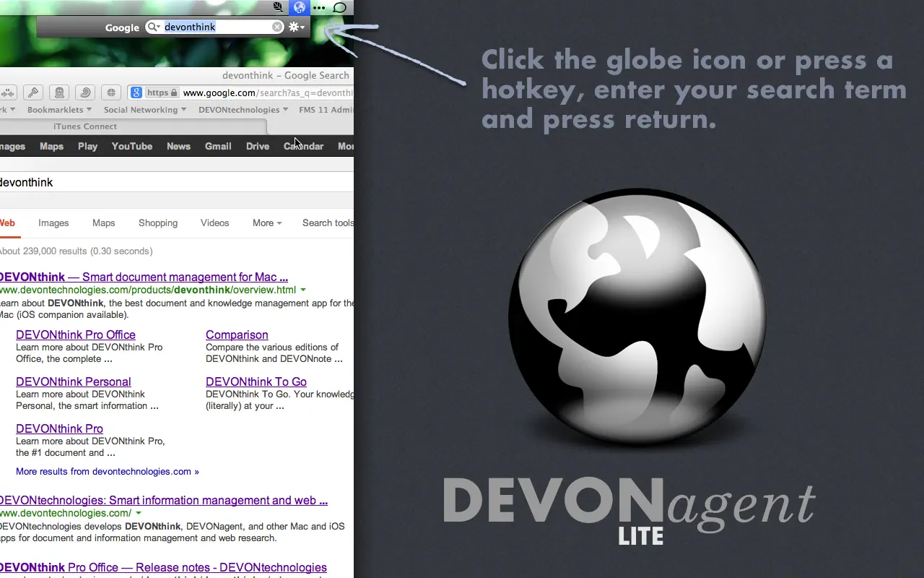Open the gear icon beside the search field
The image size is (924, 578).
click(x=296, y=27)
